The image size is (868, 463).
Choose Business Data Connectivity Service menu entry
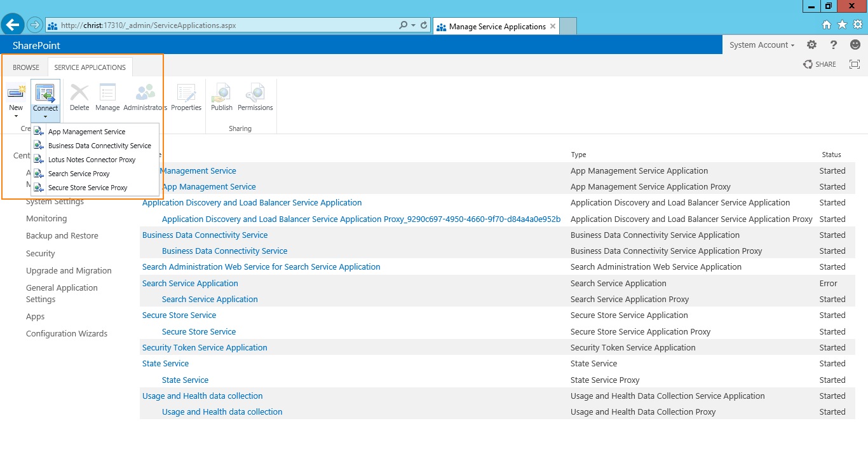(99, 146)
